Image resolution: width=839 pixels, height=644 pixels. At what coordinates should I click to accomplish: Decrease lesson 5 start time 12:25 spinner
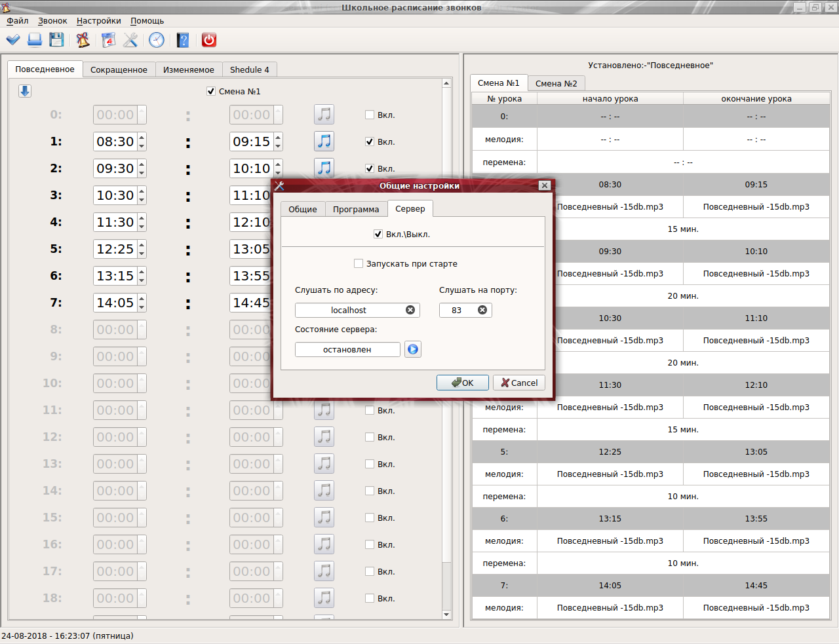click(x=142, y=253)
